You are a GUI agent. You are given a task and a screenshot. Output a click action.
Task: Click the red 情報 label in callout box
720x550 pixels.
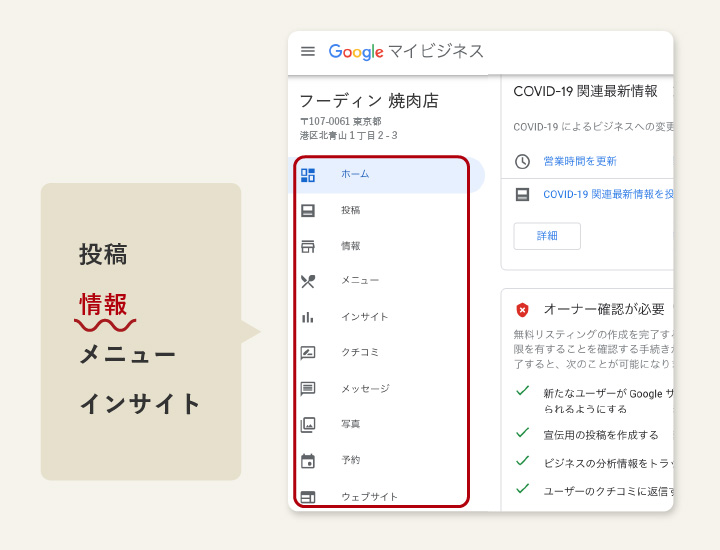coord(103,304)
